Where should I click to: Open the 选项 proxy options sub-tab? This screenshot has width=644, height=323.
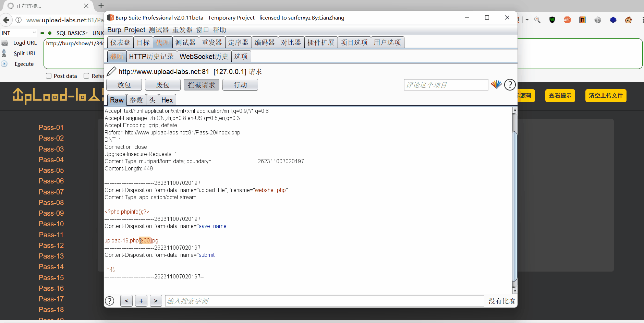241,57
